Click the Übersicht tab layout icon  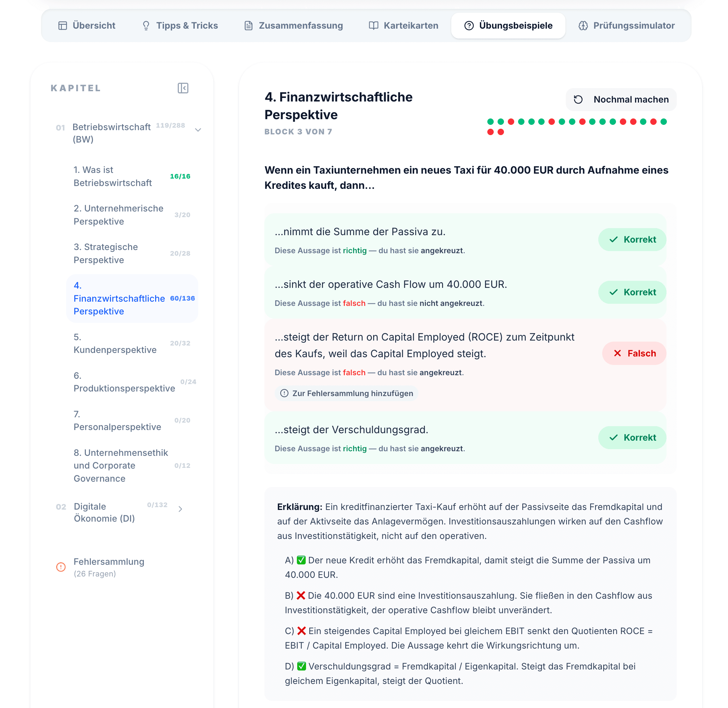tap(63, 26)
